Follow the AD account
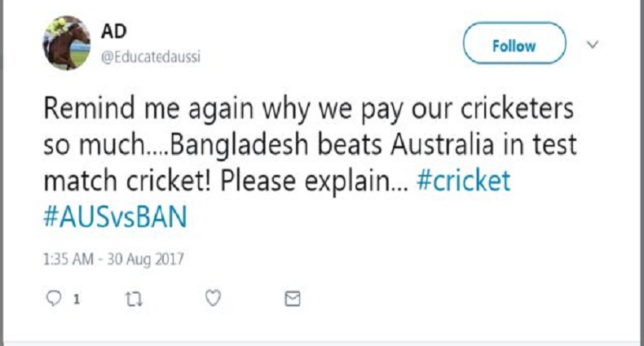This screenshot has width=644, height=346. pyautogui.click(x=514, y=44)
